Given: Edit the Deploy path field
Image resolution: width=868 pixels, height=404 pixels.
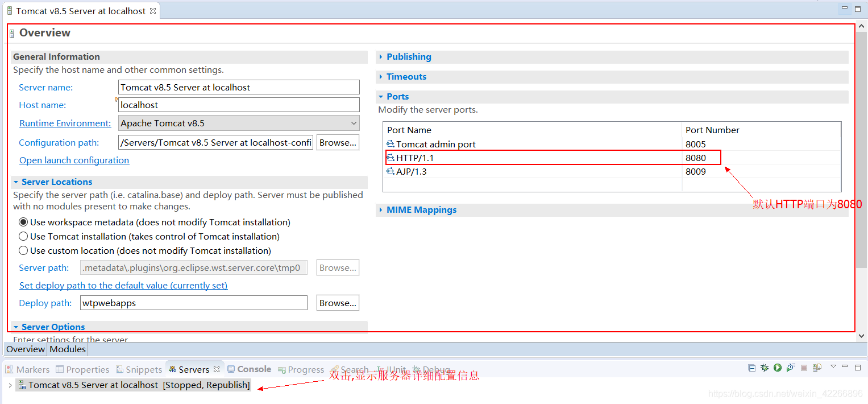Looking at the screenshot, I should 194,303.
